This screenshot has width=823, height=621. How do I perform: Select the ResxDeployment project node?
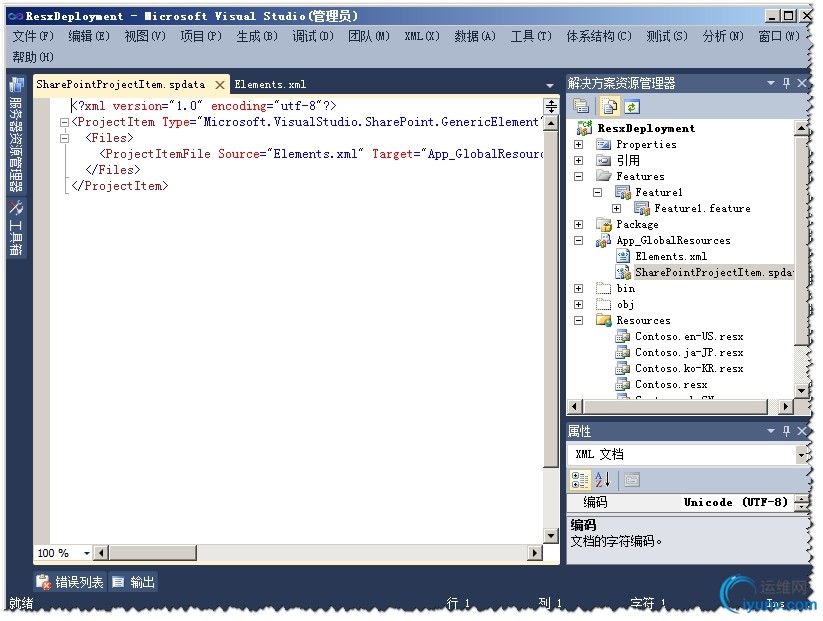pyautogui.click(x=646, y=128)
